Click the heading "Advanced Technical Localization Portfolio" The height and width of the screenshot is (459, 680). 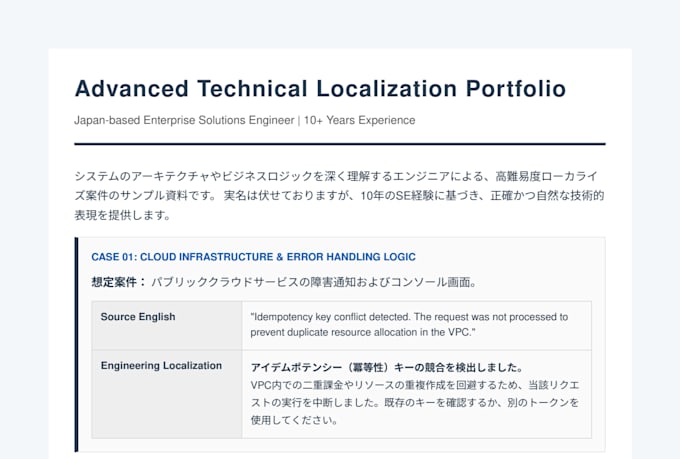[x=320, y=89]
